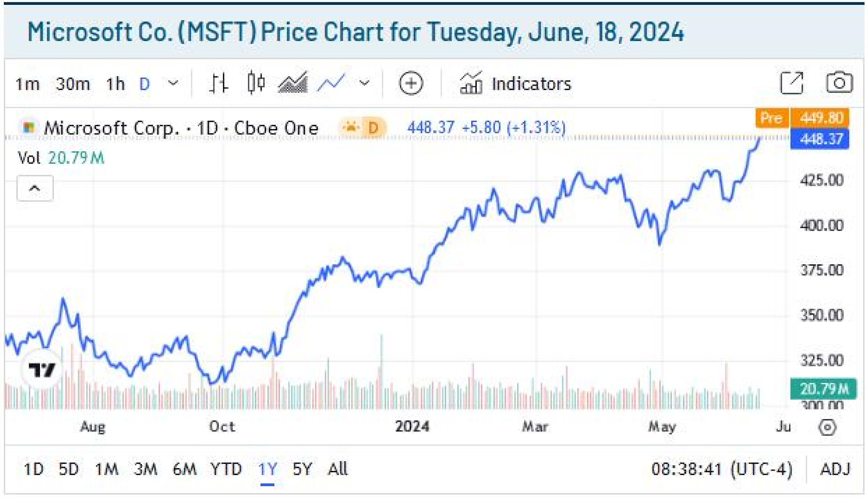Screen dimensions: 868x498
Task: Take a chart snapshot with camera icon
Action: [839, 83]
